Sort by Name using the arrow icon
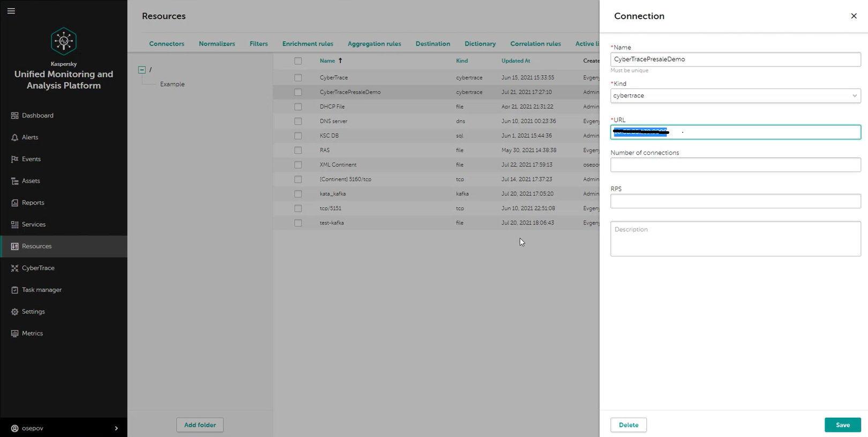 (x=340, y=61)
